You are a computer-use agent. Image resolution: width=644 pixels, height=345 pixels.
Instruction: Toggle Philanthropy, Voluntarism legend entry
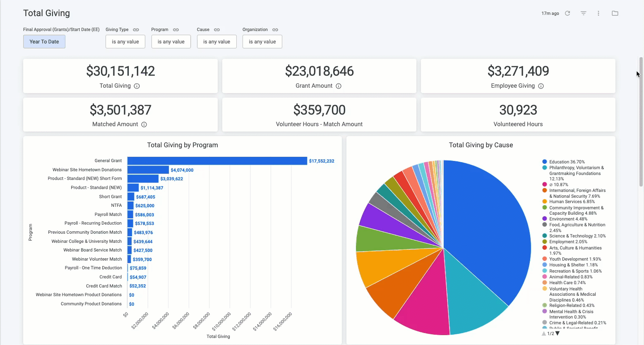tap(573, 173)
